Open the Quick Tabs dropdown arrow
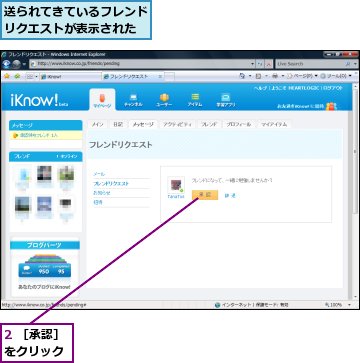The image size is (360, 363). [36, 77]
